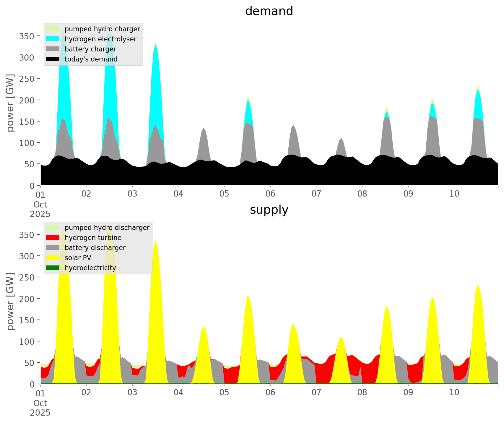Click the 'hydrogen electrolyser' legend text
Image resolution: width=504 pixels, height=423 pixels.
tap(100, 39)
